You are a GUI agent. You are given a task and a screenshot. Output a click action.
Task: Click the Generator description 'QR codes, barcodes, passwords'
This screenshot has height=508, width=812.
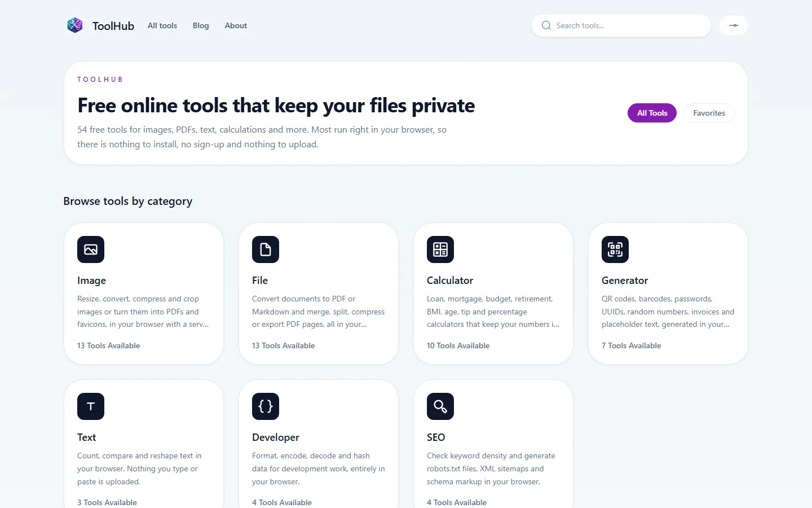668,312
